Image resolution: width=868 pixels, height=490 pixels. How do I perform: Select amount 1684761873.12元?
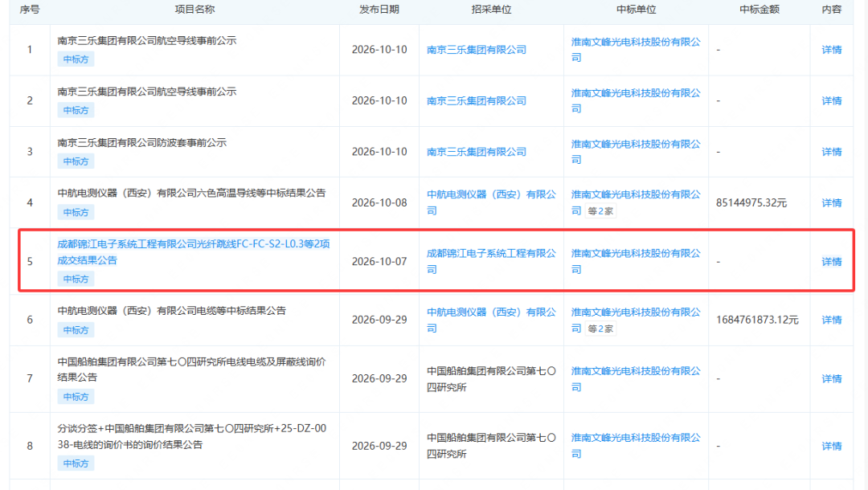(x=757, y=320)
